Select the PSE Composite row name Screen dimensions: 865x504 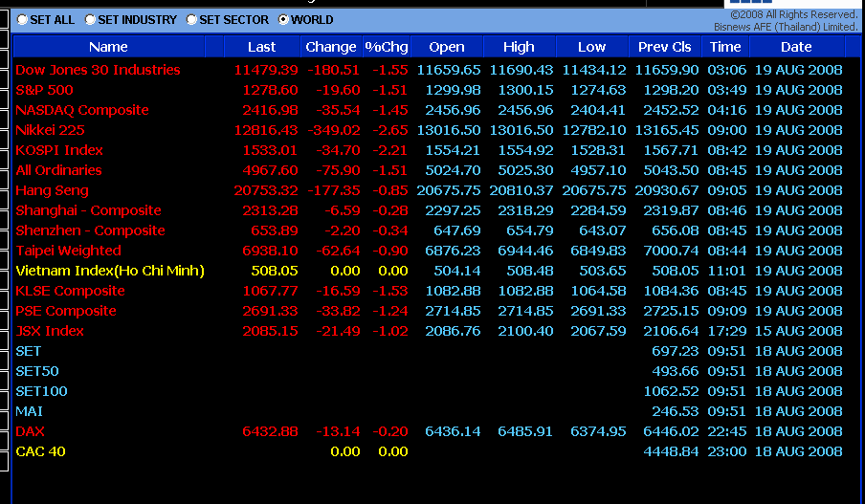(66, 311)
